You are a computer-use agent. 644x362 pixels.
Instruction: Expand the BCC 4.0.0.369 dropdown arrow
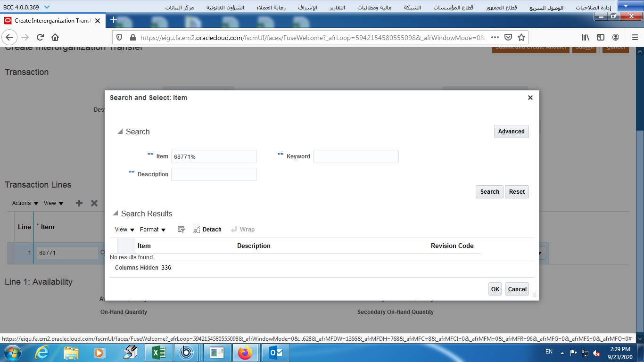click(x=47, y=7)
